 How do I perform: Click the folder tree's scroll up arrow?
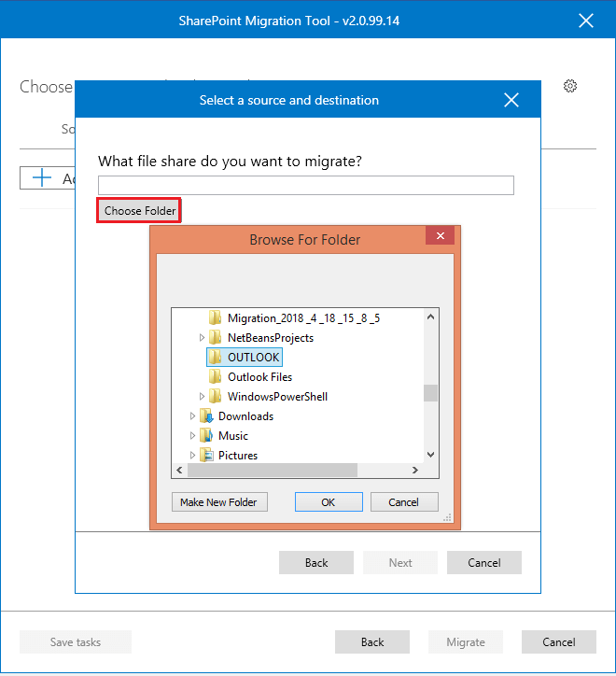point(430,317)
